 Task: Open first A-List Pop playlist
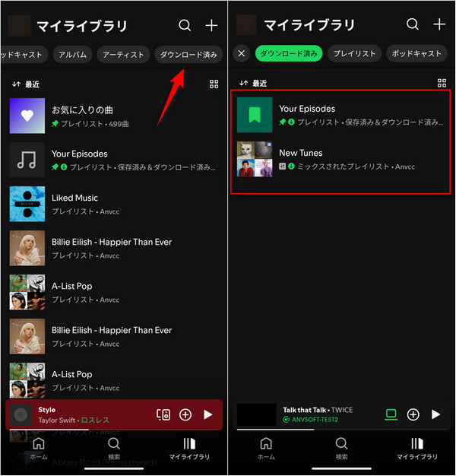(114, 292)
